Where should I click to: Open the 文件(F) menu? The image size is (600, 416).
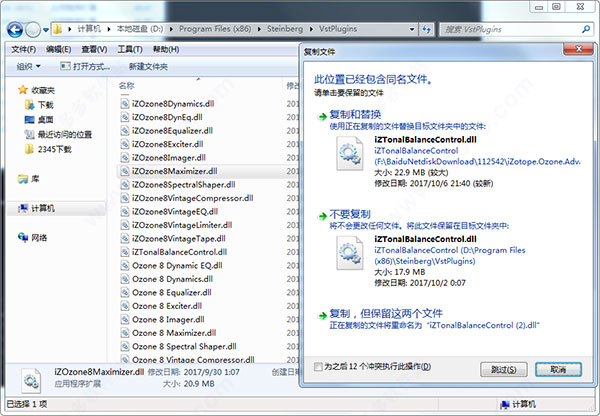tap(23, 49)
